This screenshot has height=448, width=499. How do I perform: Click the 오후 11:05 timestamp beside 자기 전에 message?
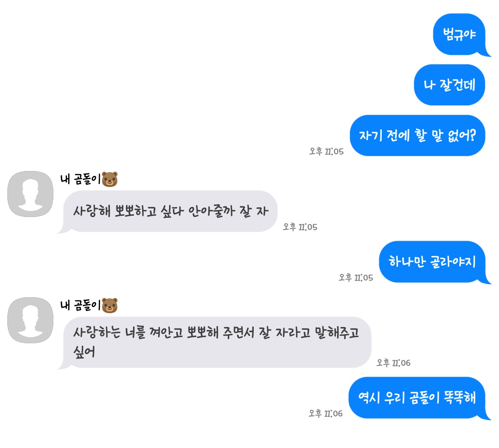326,152
